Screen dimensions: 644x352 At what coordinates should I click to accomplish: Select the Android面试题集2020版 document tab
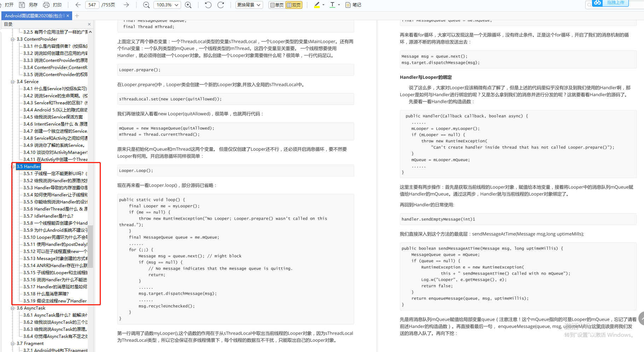tap(34, 16)
